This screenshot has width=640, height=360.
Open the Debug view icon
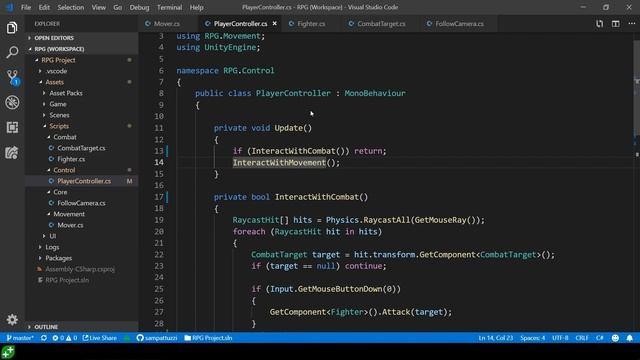click(12, 102)
